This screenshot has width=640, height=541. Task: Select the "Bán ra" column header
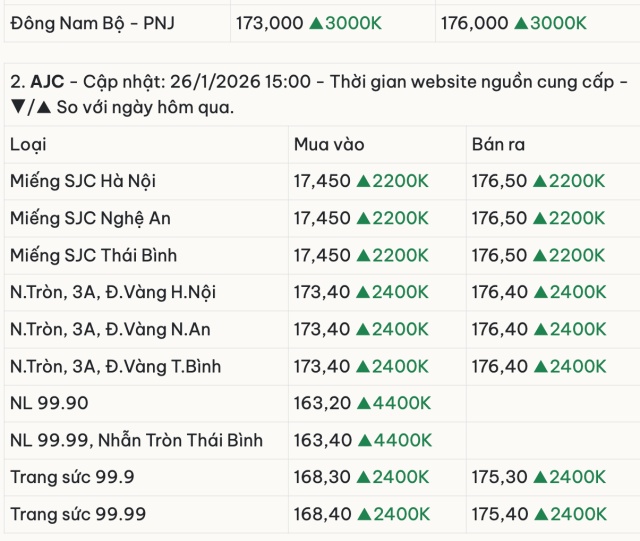[498, 145]
